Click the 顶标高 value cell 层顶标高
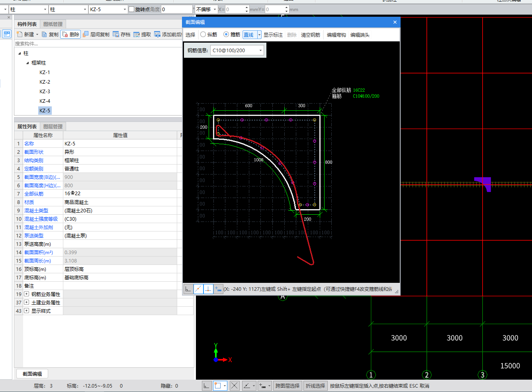Screen dimensions: 532x392 pos(120,269)
